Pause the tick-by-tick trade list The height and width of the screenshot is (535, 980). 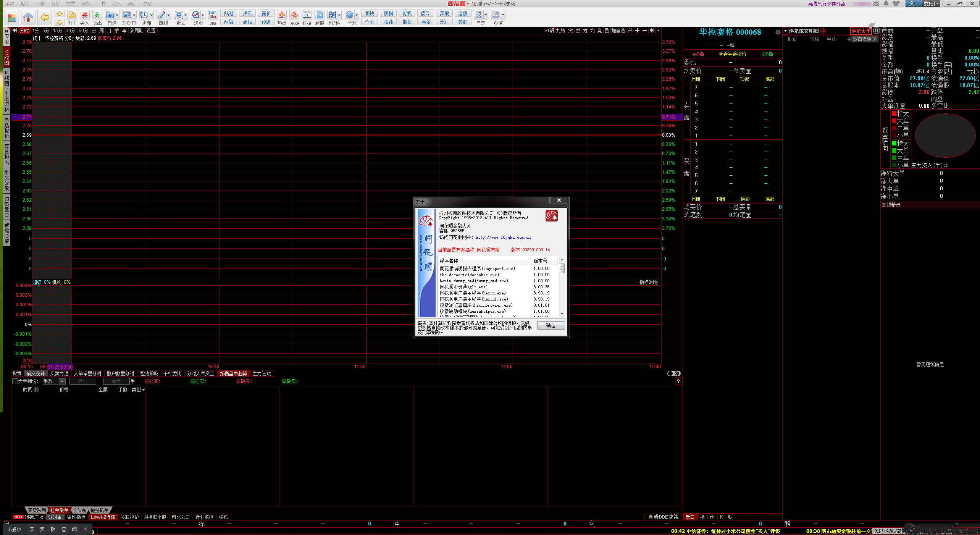click(876, 31)
